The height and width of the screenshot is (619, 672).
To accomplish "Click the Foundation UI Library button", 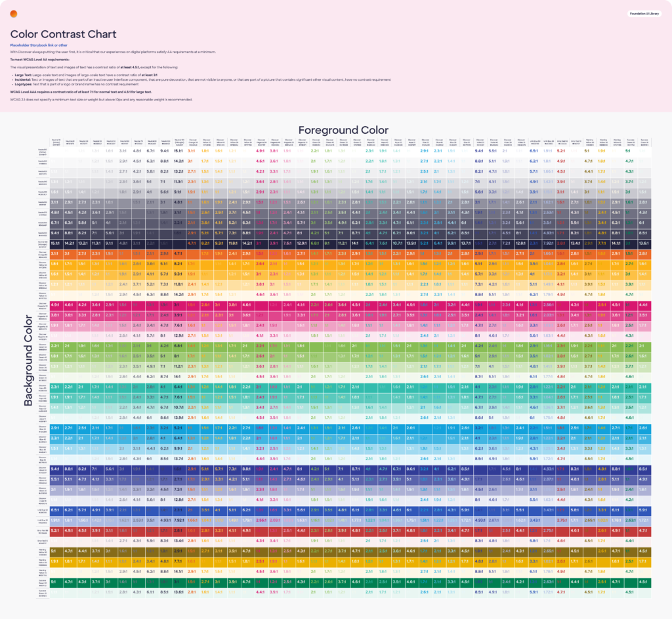I will point(644,14).
